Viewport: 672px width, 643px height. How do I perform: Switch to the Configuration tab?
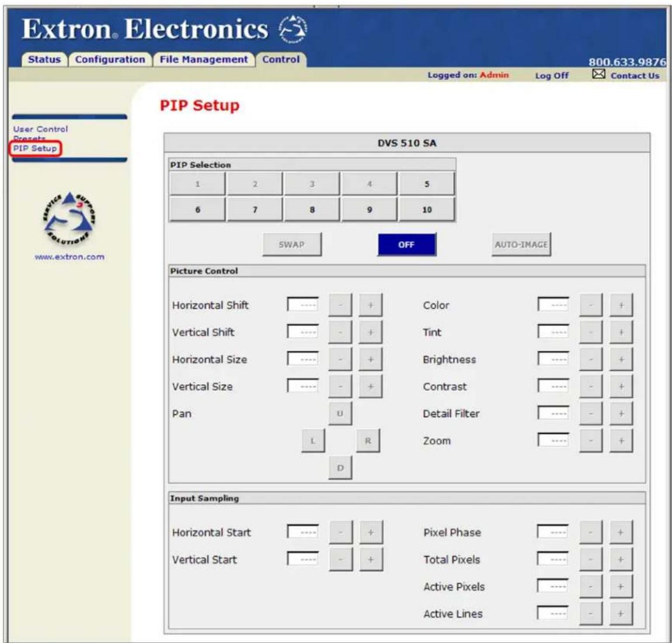(110, 60)
